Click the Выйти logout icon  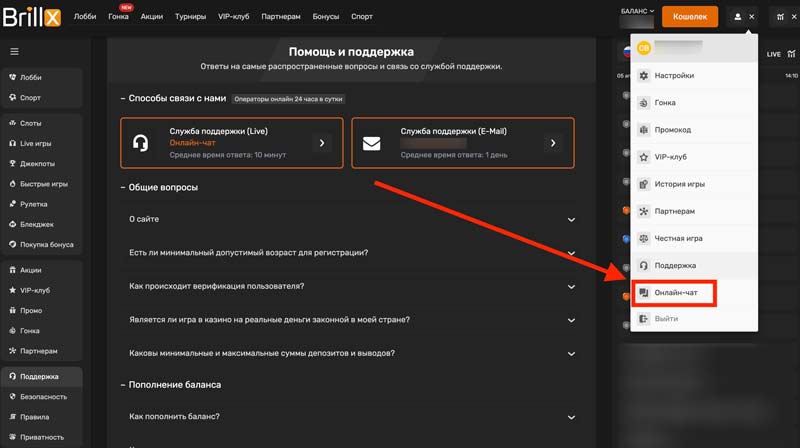(644, 319)
